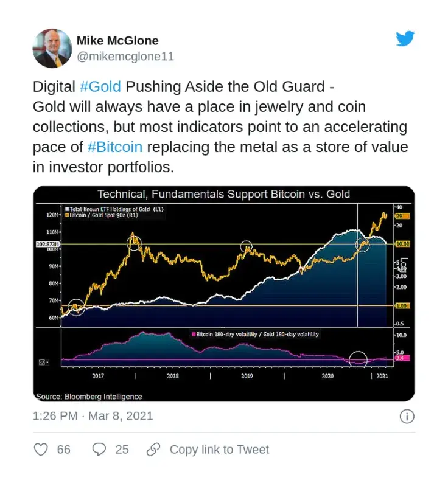The image size is (448, 486).
Task: Click the Mike McGlone display name
Action: (x=117, y=41)
